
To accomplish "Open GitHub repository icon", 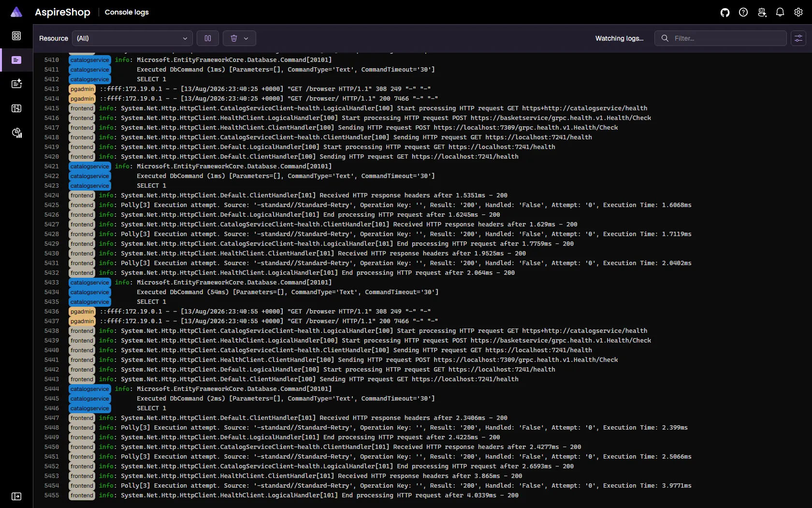I will pyautogui.click(x=725, y=12).
